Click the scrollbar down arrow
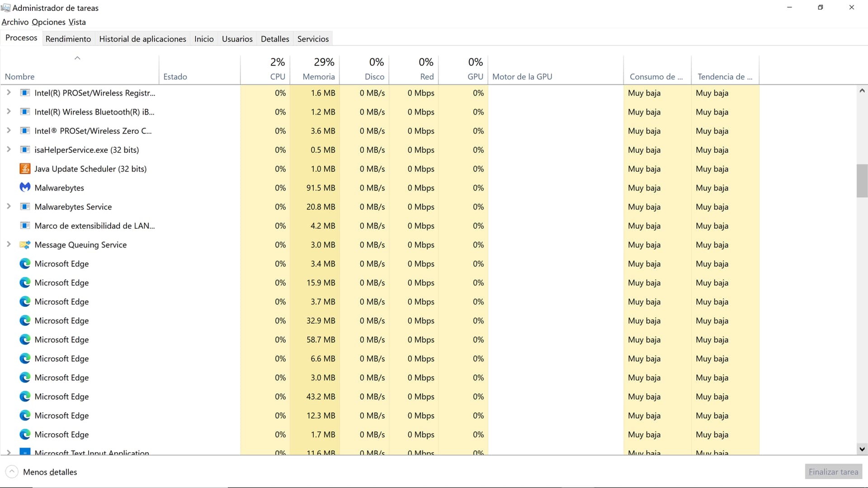This screenshot has height=488, width=868. (x=862, y=449)
